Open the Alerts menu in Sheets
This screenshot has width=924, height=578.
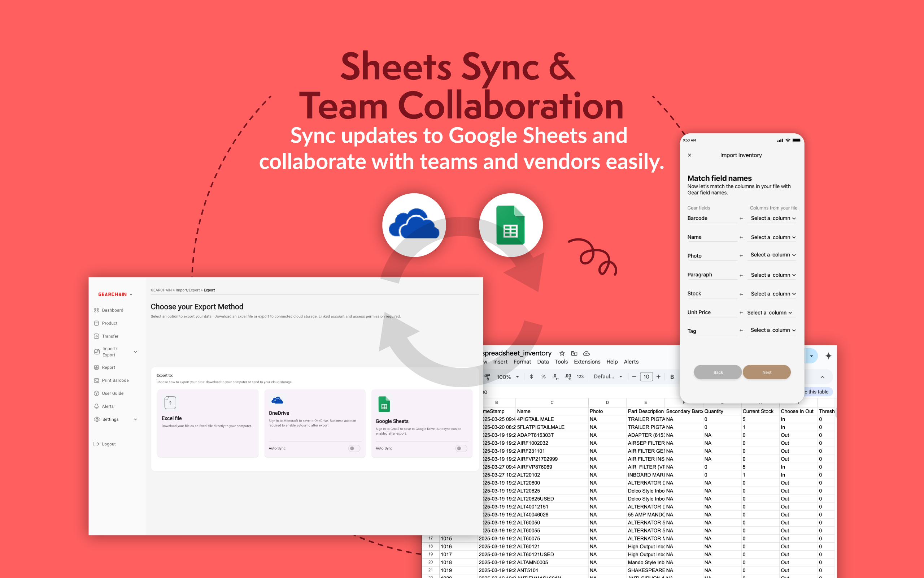[x=631, y=362]
